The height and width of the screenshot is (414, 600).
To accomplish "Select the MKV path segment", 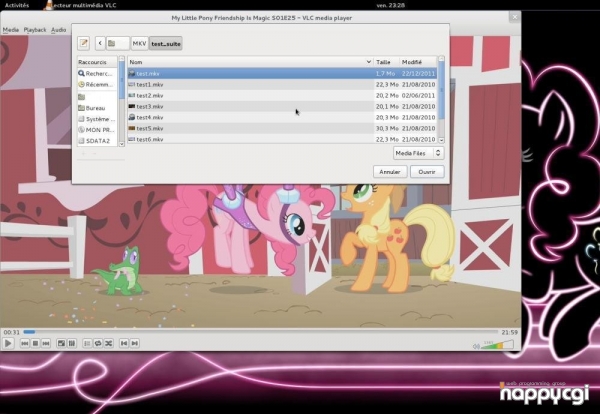I will coord(139,43).
